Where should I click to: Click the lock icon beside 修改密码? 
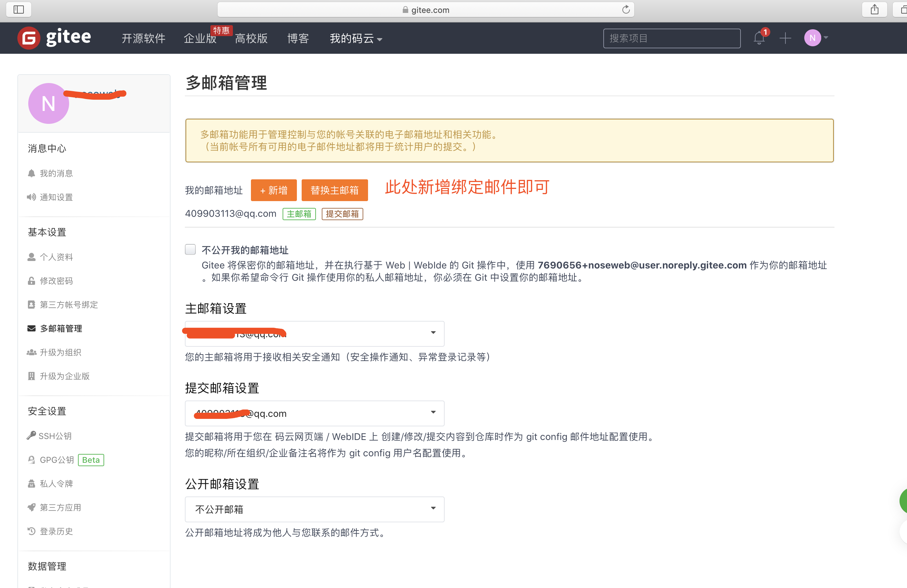(x=32, y=281)
